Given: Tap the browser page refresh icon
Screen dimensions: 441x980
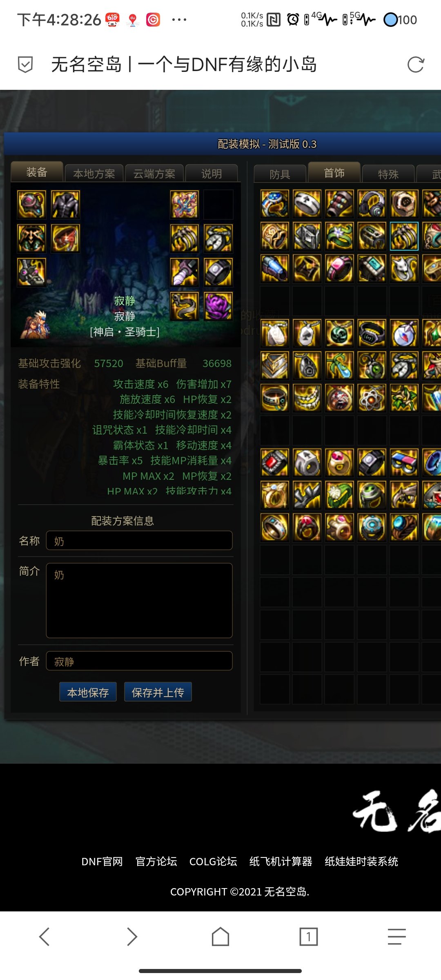Looking at the screenshot, I should coord(416,65).
